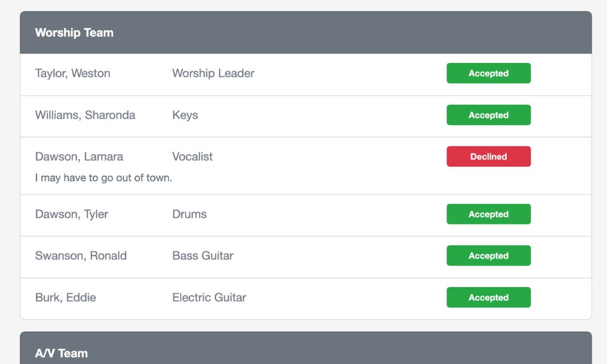This screenshot has height=364, width=607.
Task: Open Williams, Sharonda name entry
Action: coord(85,115)
